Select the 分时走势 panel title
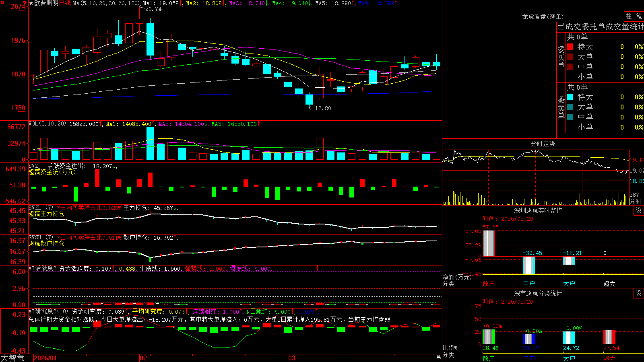This screenshot has height=362, width=644. click(x=543, y=144)
